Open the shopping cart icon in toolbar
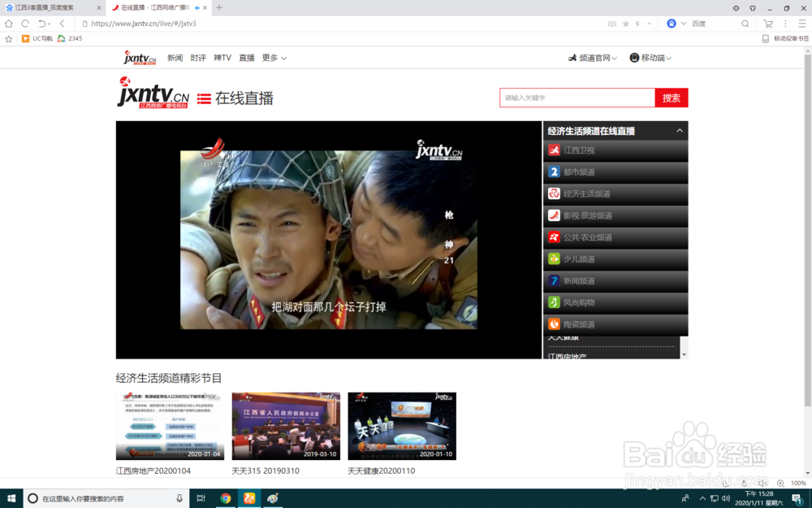The width and height of the screenshot is (812, 508). point(768,24)
